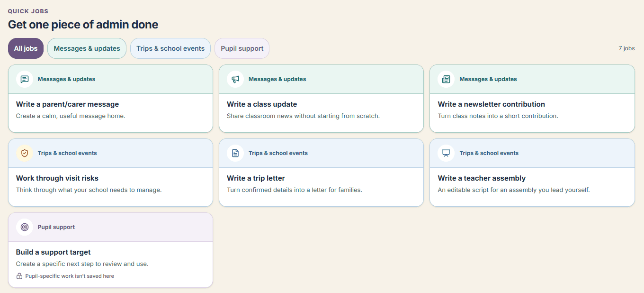Click Trips & school events label on trip letter card
This screenshot has height=293, width=644.
(x=278, y=153)
